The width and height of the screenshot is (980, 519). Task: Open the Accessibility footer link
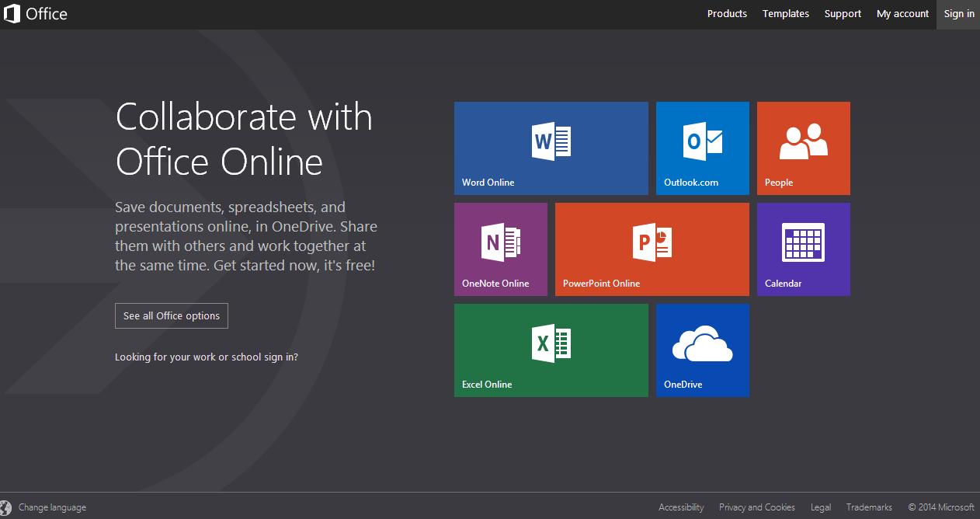coord(681,508)
